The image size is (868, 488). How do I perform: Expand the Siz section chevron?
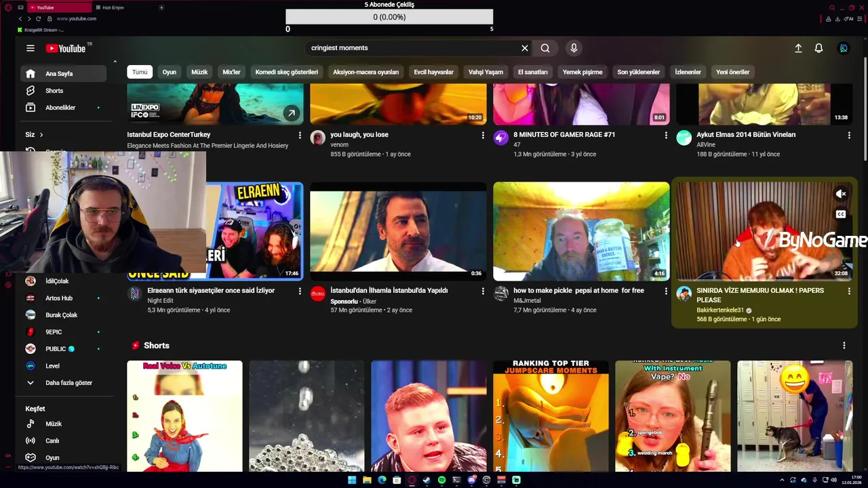coord(41,135)
